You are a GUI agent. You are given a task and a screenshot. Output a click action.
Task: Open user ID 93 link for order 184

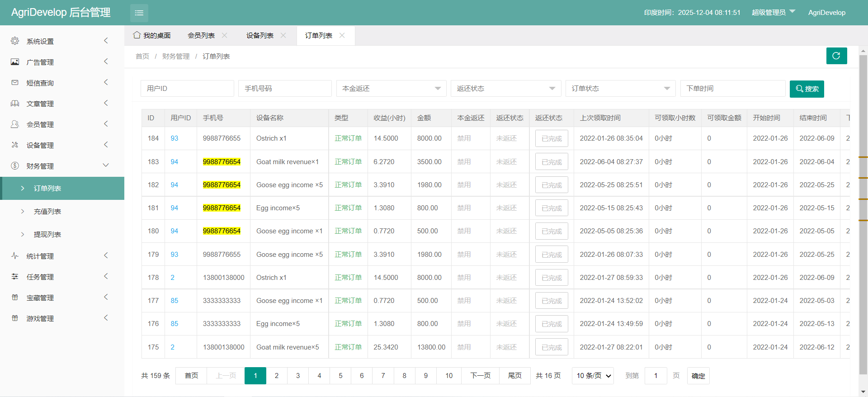[x=175, y=138]
